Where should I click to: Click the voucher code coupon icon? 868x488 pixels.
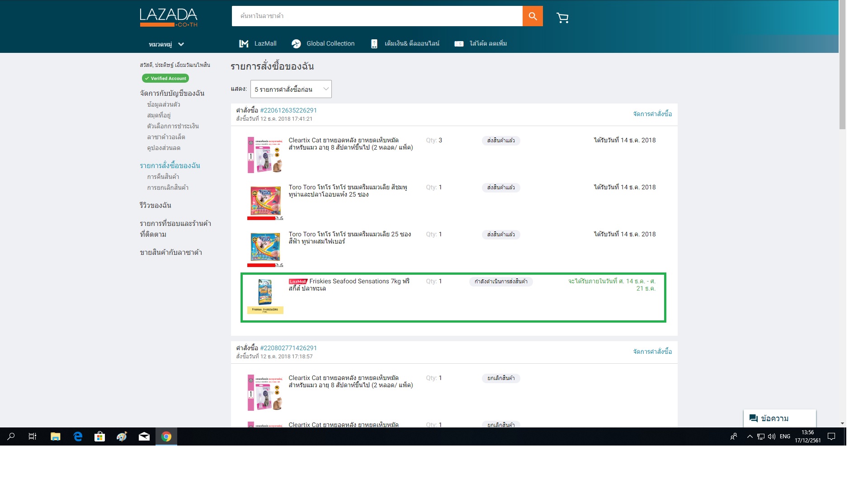[459, 44]
